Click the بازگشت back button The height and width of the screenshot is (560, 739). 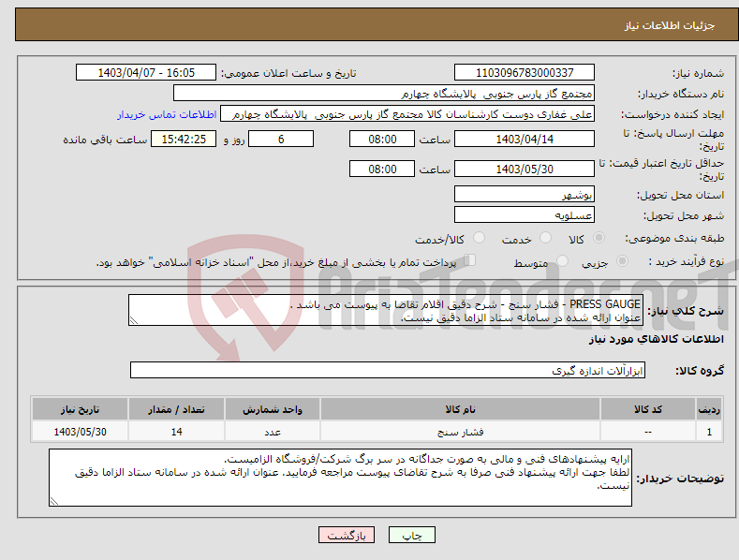[x=347, y=535]
